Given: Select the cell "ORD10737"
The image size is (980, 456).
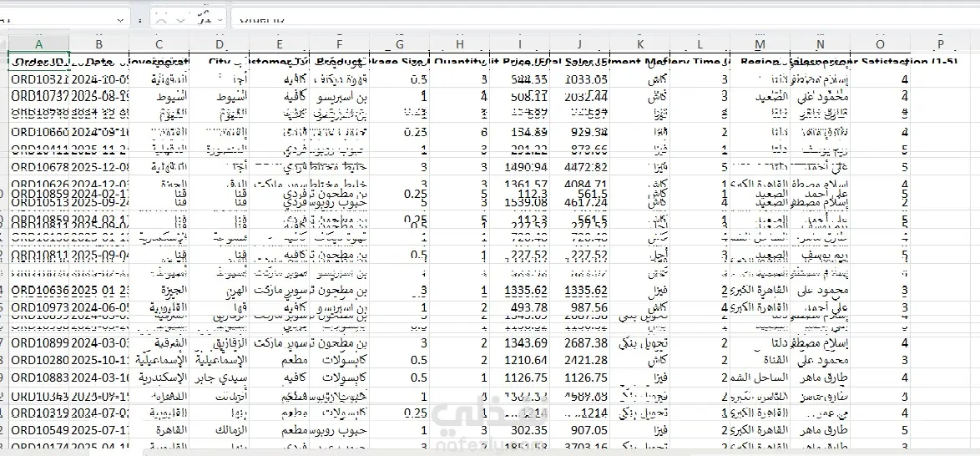Looking at the screenshot, I should pos(38,97).
